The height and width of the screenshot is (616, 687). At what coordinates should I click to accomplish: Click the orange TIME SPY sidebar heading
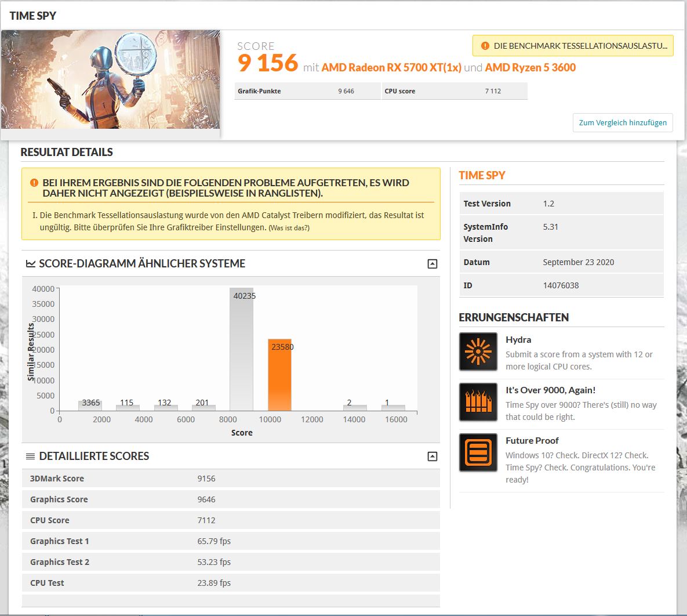click(482, 175)
